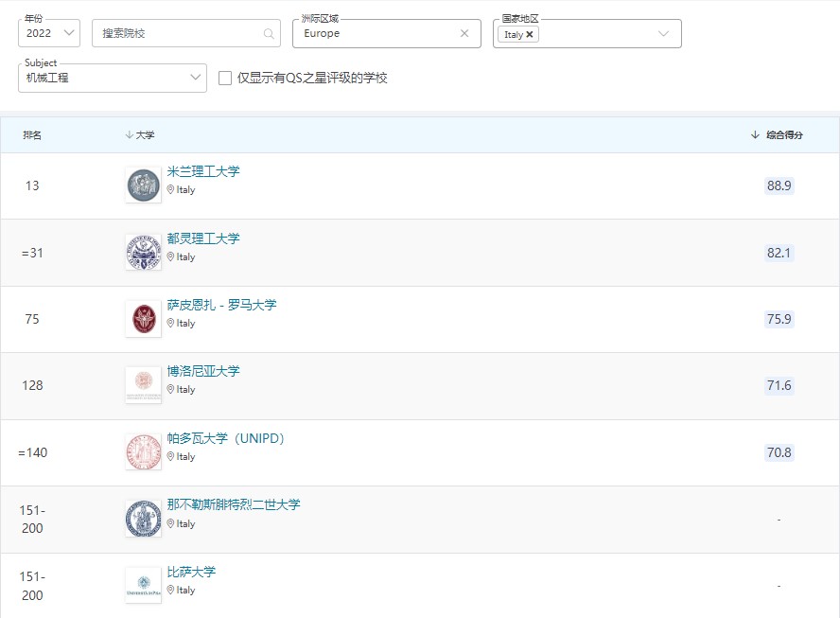Clear the Europe region selection
Viewport: 840px width, 618px height.
[x=464, y=33]
